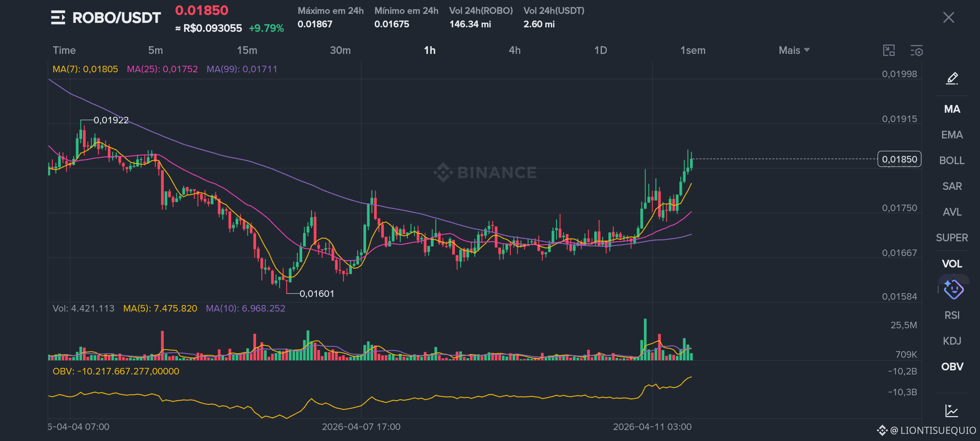This screenshot has height=441, width=980.
Task: Click the 2.60 mi USDT volume
Action: [x=539, y=24]
